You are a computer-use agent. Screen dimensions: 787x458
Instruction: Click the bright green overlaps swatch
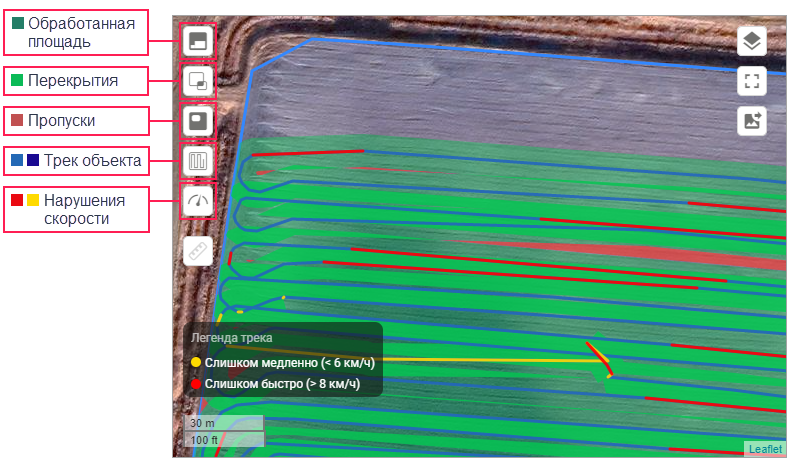coord(17,80)
